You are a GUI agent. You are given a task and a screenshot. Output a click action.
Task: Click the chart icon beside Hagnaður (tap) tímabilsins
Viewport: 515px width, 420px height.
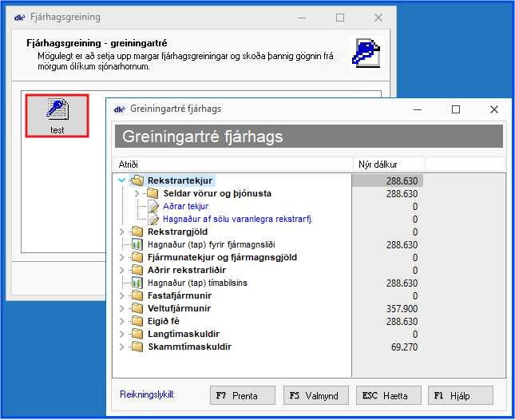[137, 283]
